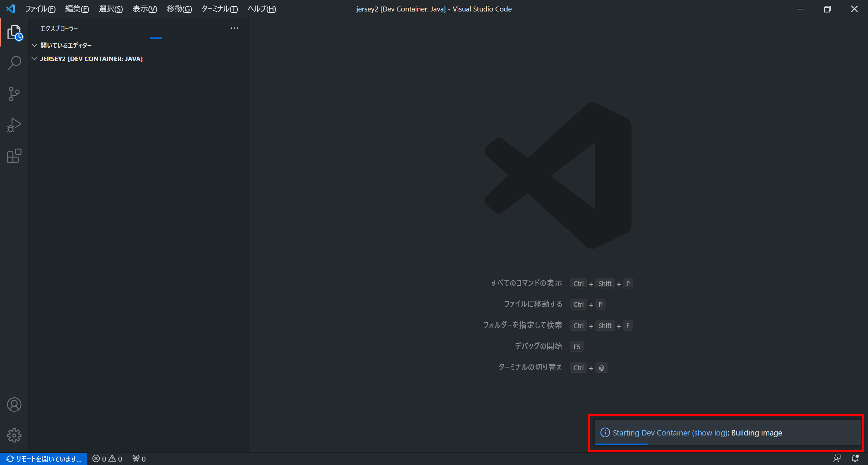The width and height of the screenshot is (868, 465).
Task: Open the Run and Debug view
Action: click(14, 125)
